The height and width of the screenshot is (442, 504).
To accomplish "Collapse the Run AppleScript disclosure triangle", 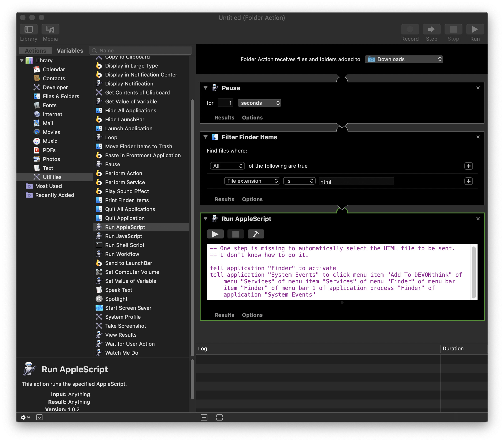I will [206, 219].
